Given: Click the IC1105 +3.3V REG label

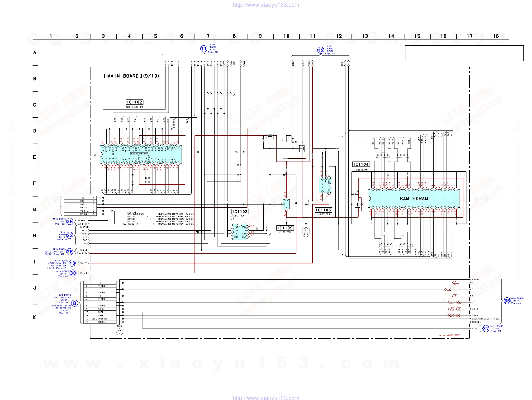Looking at the screenshot, I should 323,210.
